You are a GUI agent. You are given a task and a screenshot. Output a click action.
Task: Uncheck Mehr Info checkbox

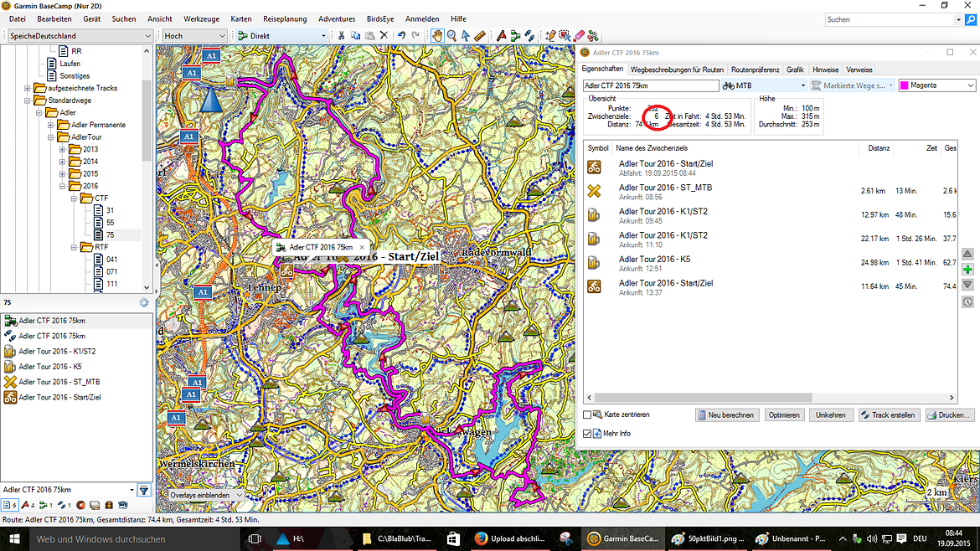tap(587, 434)
